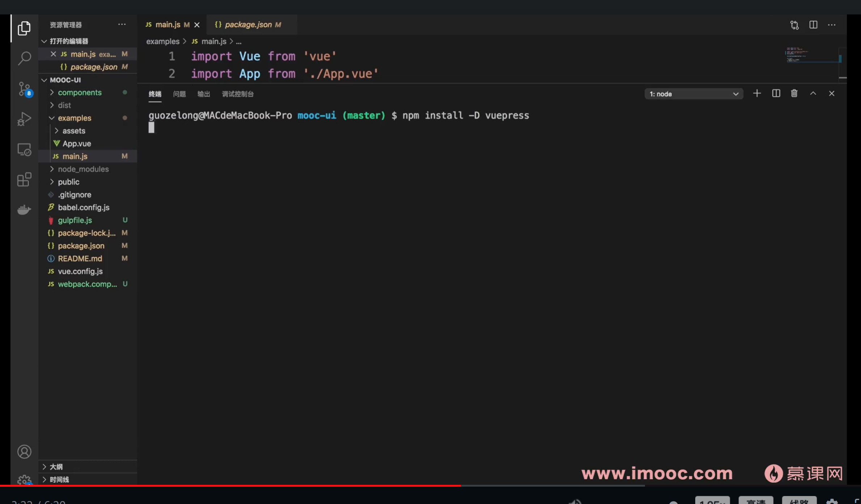The image size is (861, 504).
Task: Open the Search view in activity bar
Action: click(x=24, y=58)
